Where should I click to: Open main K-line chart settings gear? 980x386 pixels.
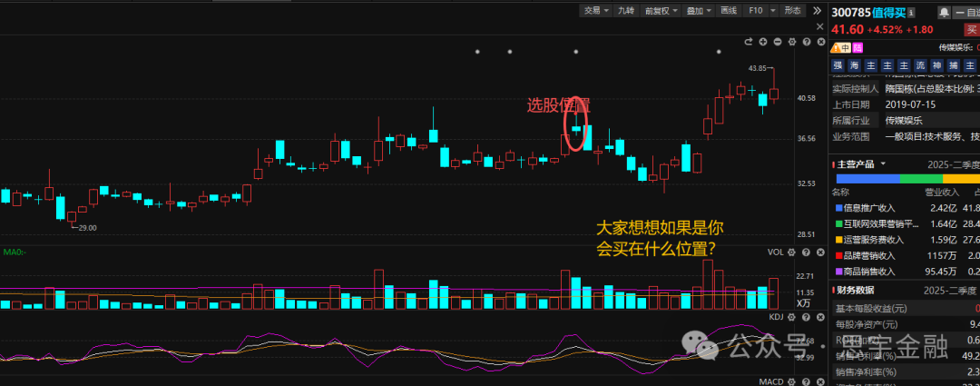[x=792, y=42]
